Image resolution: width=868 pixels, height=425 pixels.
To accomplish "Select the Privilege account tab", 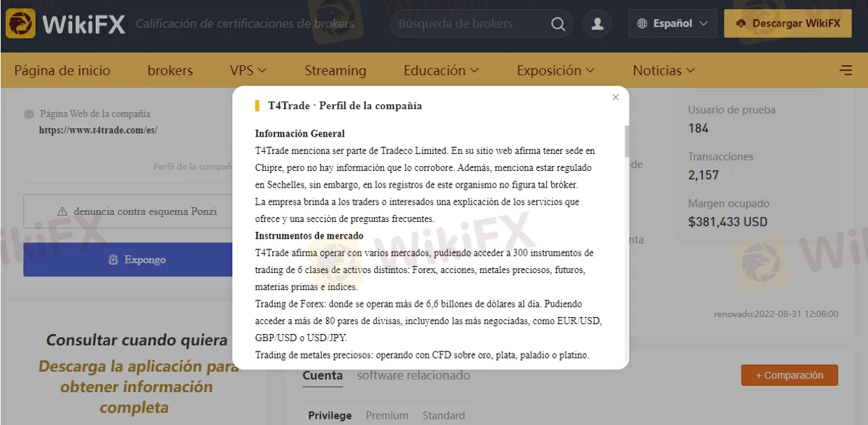I will pos(330,415).
